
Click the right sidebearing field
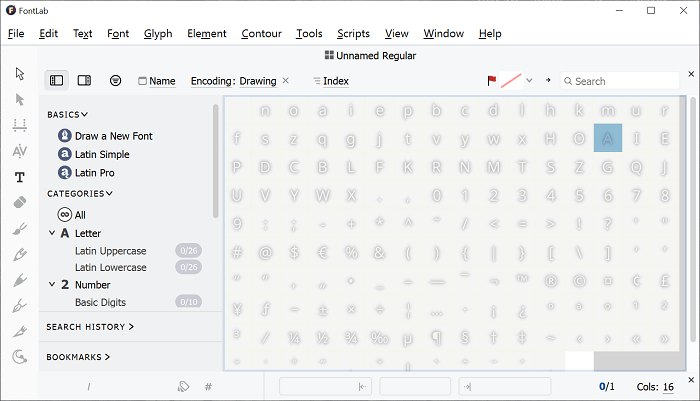505,386
